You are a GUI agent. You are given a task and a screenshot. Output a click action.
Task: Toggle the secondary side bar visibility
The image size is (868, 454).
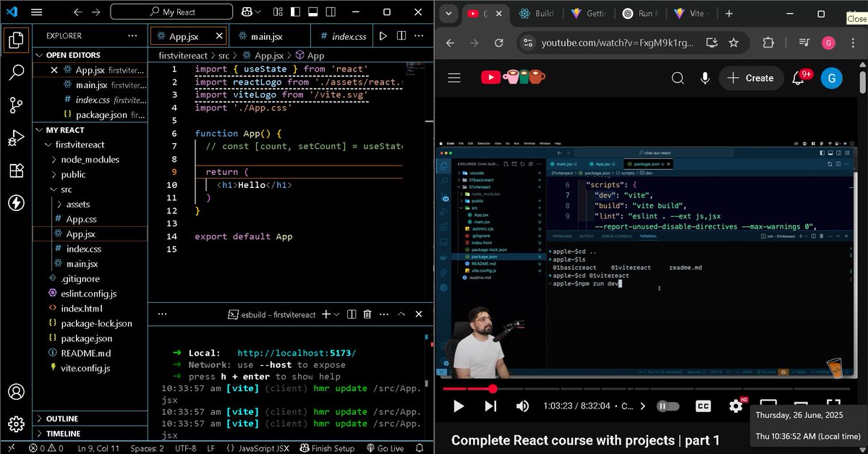pyautogui.click(x=332, y=12)
